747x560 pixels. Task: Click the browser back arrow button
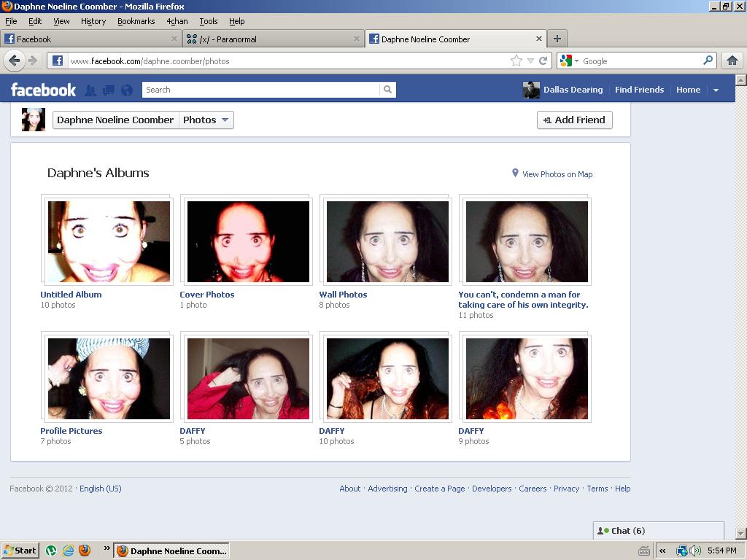15,61
